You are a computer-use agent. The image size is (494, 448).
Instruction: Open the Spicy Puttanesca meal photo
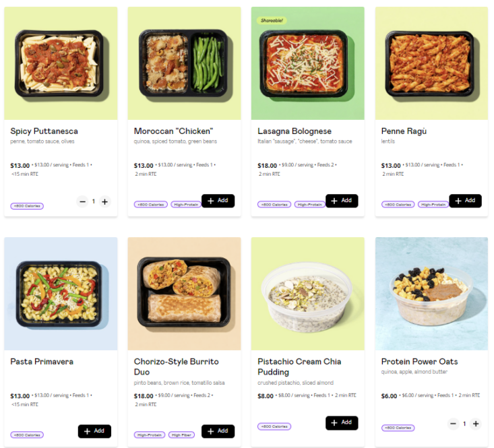[61, 63]
